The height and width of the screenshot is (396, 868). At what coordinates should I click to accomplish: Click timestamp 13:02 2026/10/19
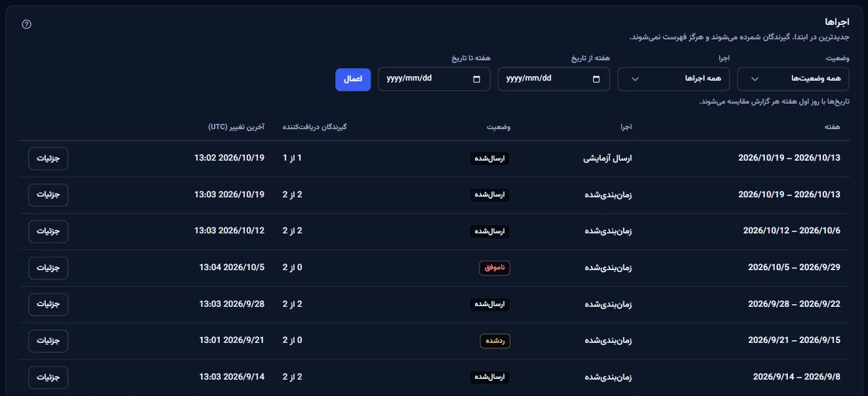[230, 158]
